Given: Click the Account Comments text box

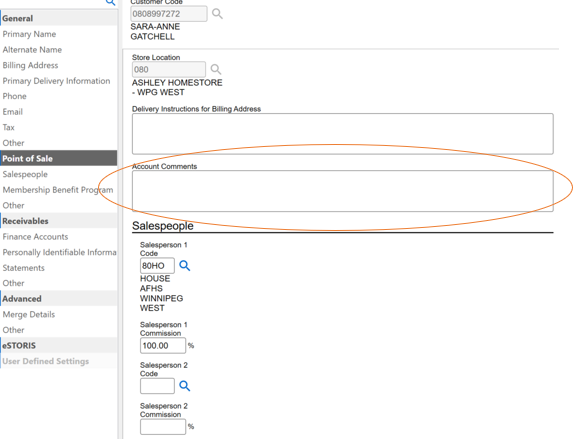Looking at the screenshot, I should 343,191.
